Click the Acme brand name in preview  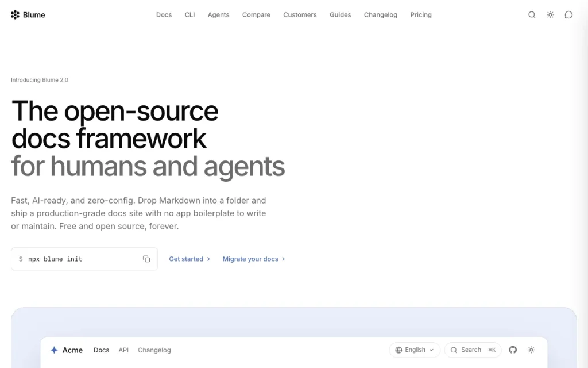[x=72, y=350]
